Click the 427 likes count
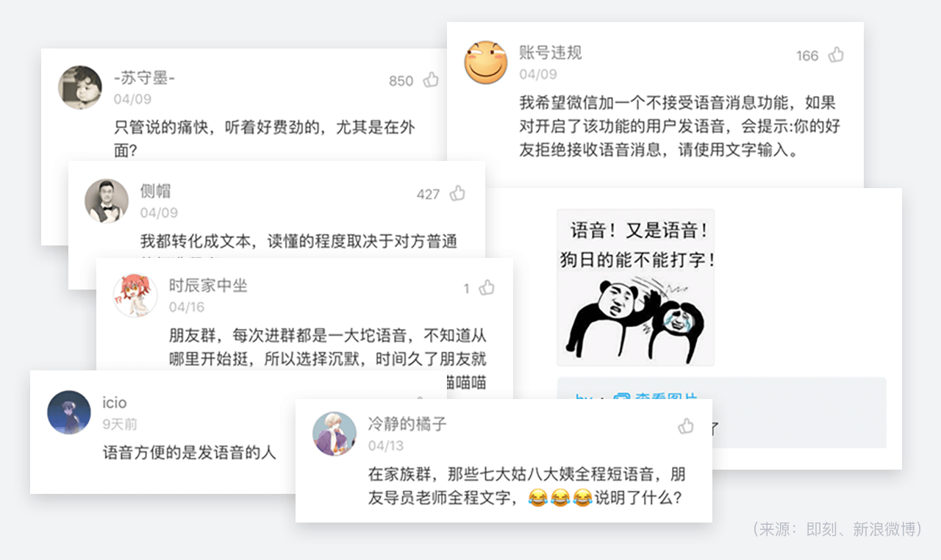Image resolution: width=941 pixels, height=560 pixels. pos(428,194)
